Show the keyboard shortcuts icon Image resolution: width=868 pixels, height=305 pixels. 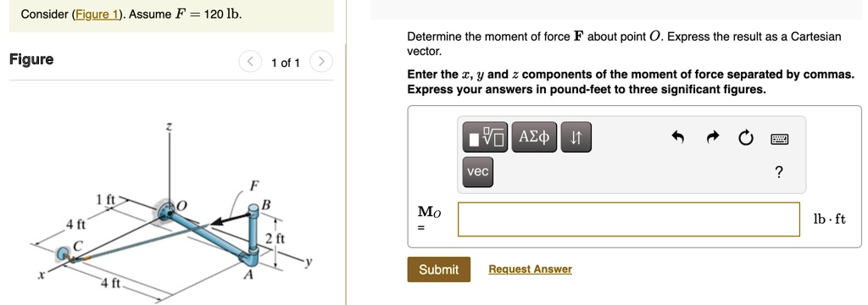point(780,138)
